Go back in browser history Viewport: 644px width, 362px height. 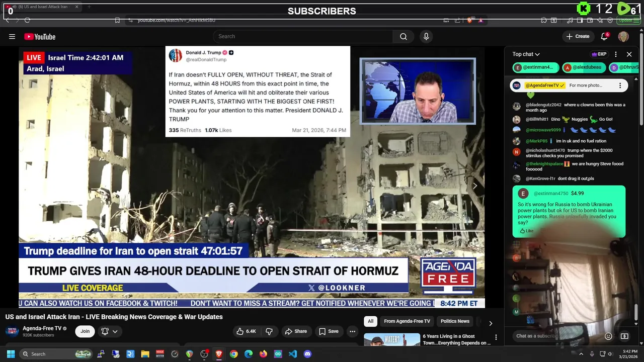(7, 20)
